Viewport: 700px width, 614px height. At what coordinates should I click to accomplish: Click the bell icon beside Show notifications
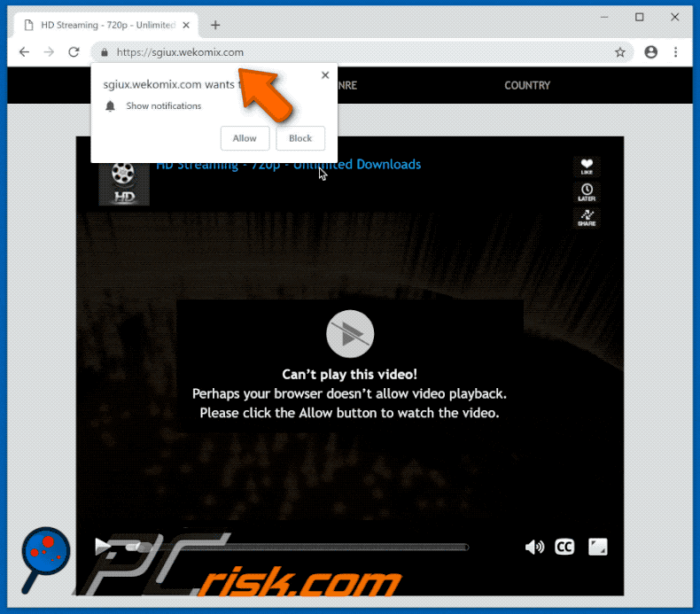pos(110,106)
